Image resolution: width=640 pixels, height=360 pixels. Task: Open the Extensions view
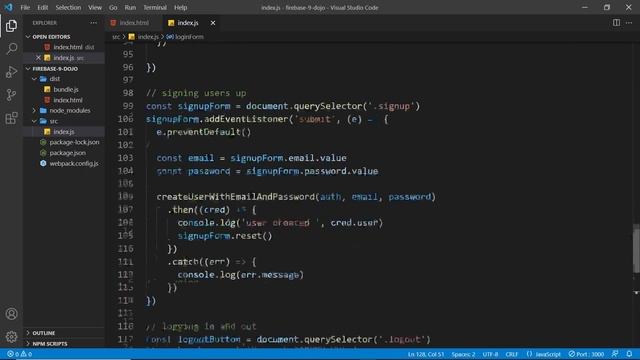[11, 118]
